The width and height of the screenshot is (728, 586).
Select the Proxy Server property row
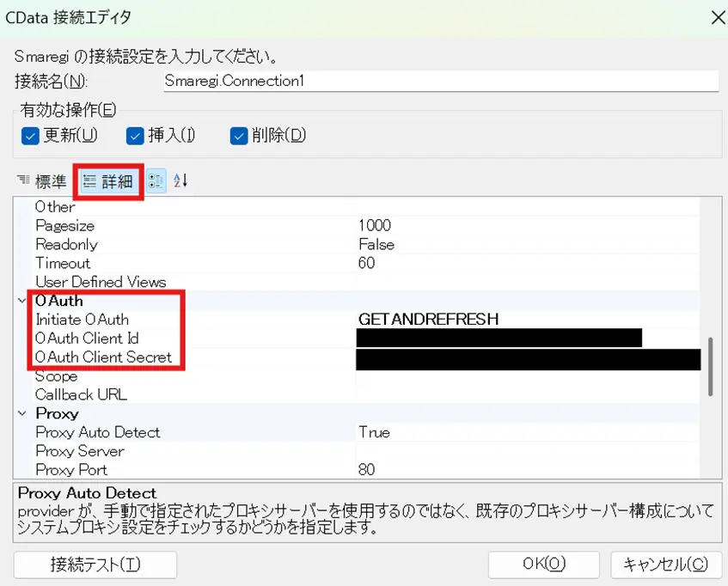[x=367, y=451]
